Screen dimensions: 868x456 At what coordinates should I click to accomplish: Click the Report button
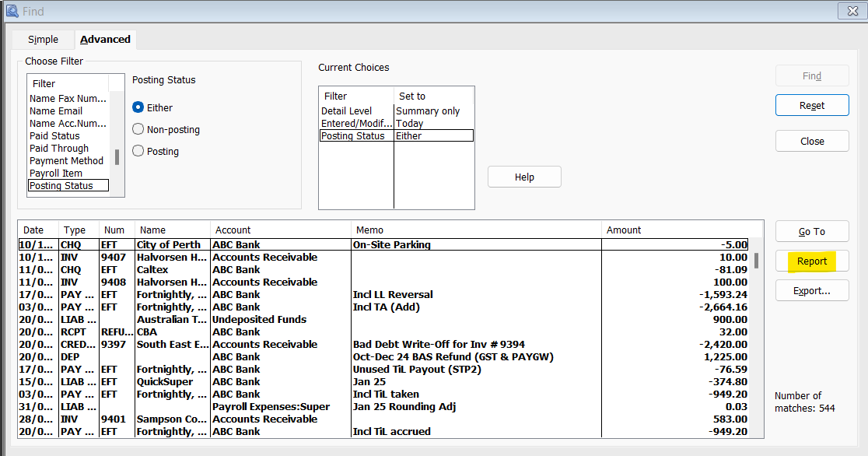point(812,261)
